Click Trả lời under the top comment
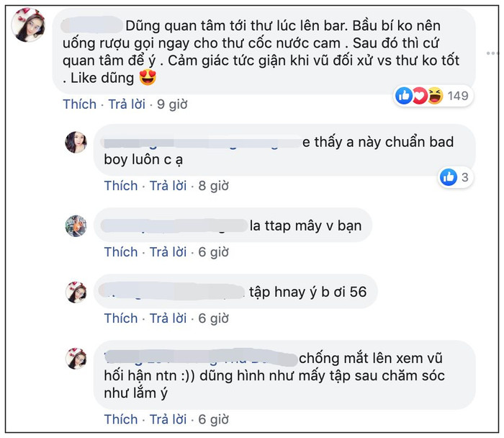Viewport: 504px width, 438px height. tap(127, 104)
